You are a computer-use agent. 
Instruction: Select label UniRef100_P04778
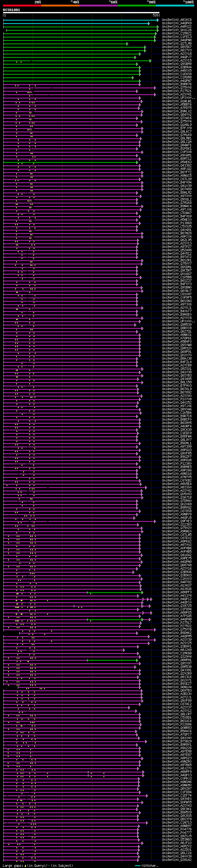[x=176, y=829]
